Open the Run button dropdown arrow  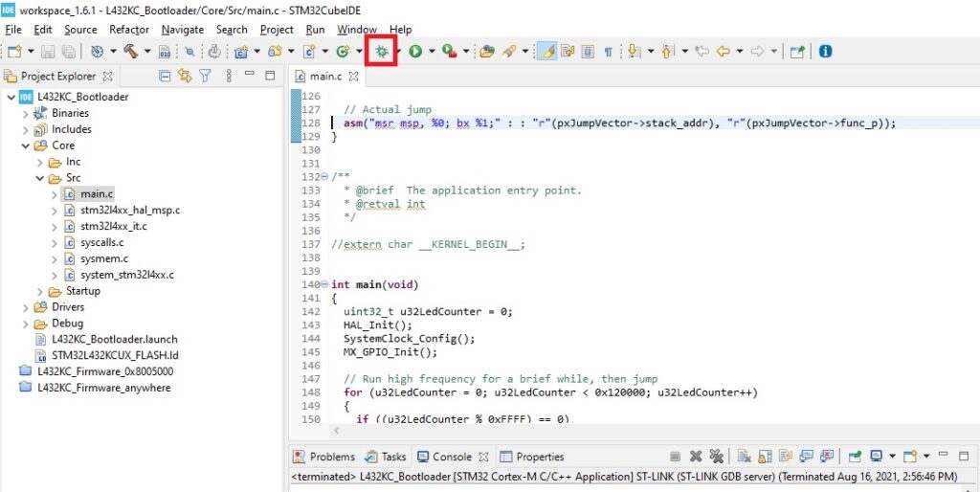coord(432,52)
